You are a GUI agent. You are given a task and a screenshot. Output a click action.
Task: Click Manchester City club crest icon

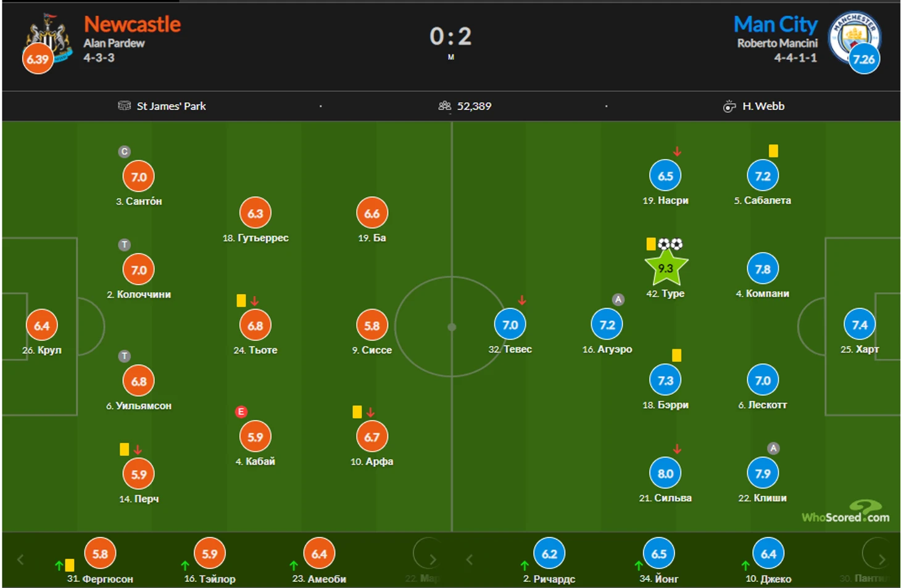pyautogui.click(x=854, y=36)
